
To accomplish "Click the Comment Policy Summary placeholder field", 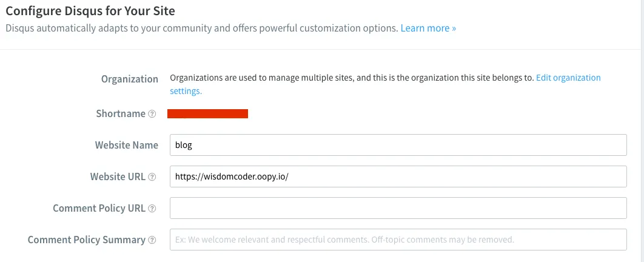I will (x=398, y=240).
